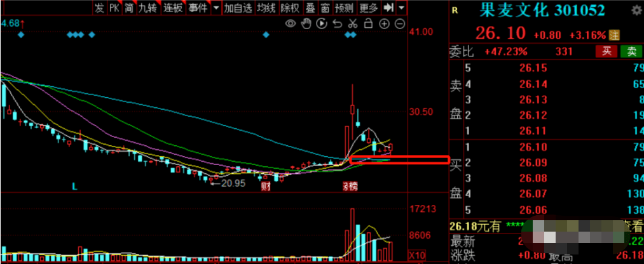Click the cyan L marker on chart
The height and width of the screenshot is (264, 644).
click(x=75, y=187)
